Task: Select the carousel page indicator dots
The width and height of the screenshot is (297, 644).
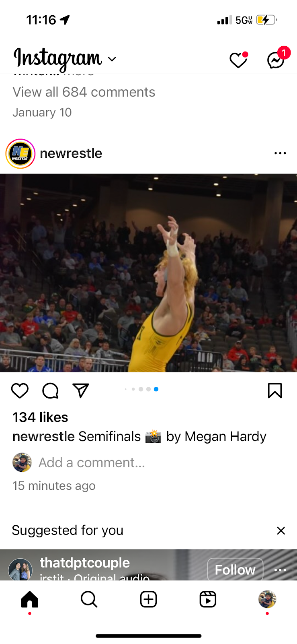Action: coord(141,389)
